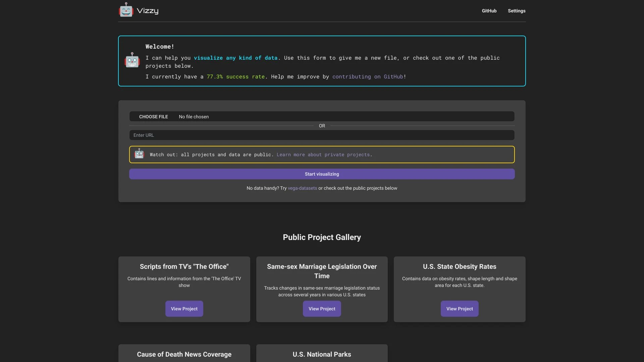Click the robot avatar in the welcome banner
644x362 pixels.
(132, 60)
